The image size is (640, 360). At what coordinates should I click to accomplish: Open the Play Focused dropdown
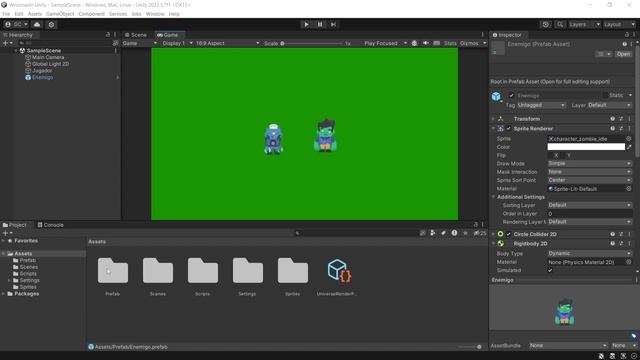pos(385,43)
